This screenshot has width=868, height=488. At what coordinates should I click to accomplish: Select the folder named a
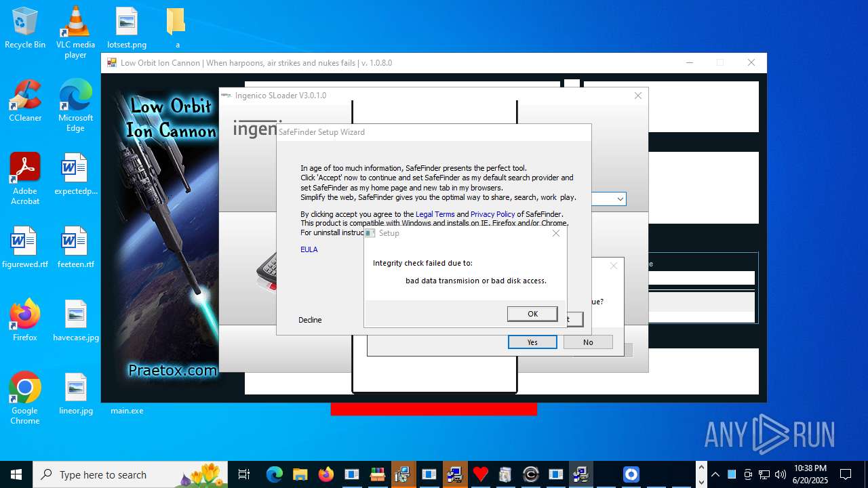(177, 28)
